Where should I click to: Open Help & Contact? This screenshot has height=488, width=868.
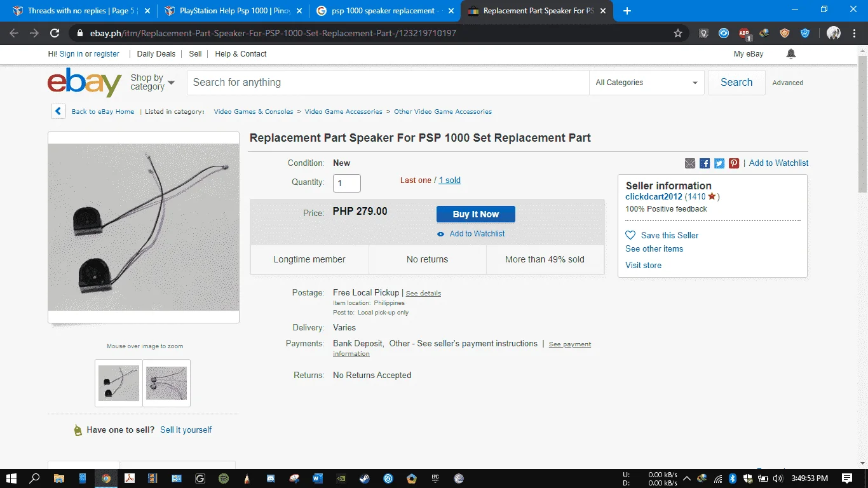(241, 54)
